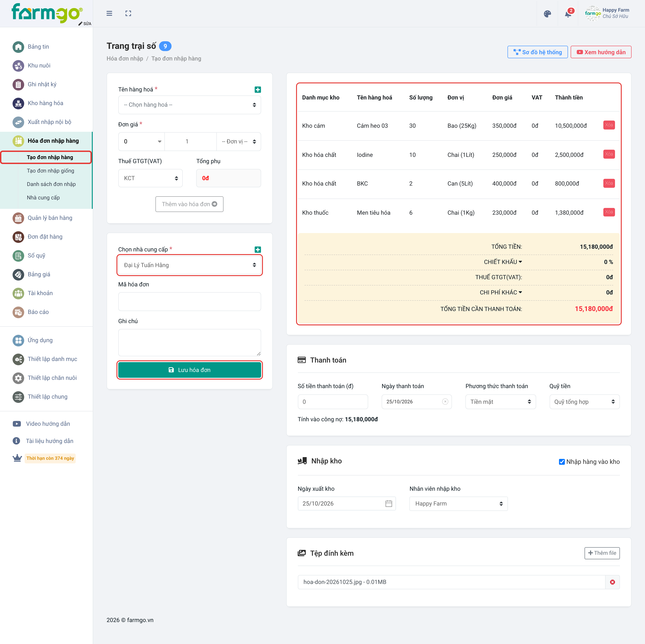
Task: Open Sổ quỹ in sidebar
Action: (36, 255)
